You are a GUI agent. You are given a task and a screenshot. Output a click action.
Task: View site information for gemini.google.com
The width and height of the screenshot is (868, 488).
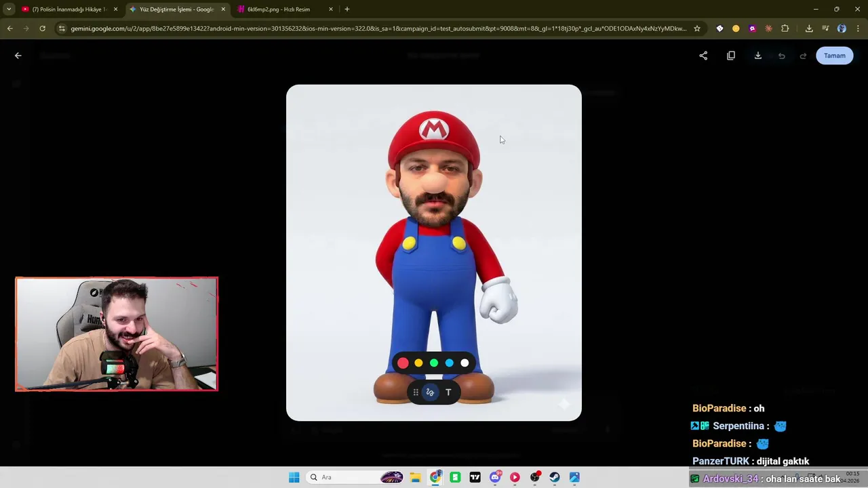62,28
